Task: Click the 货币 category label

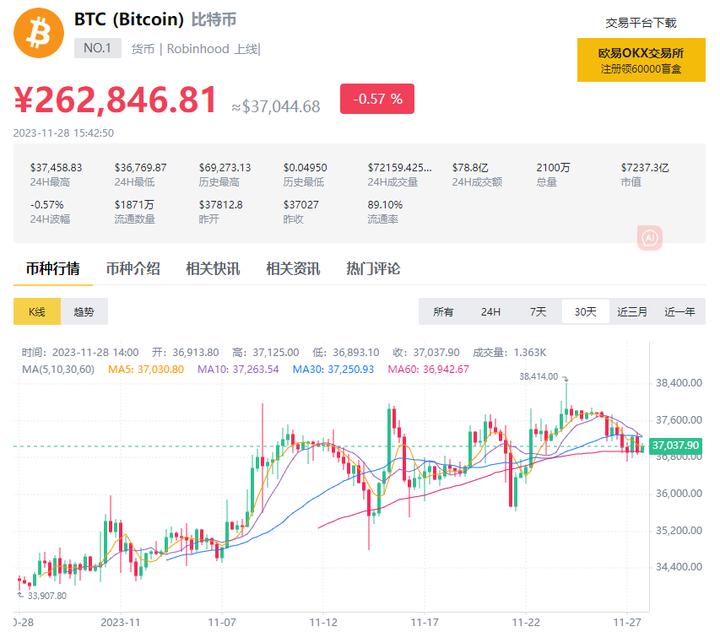Action: point(143,49)
